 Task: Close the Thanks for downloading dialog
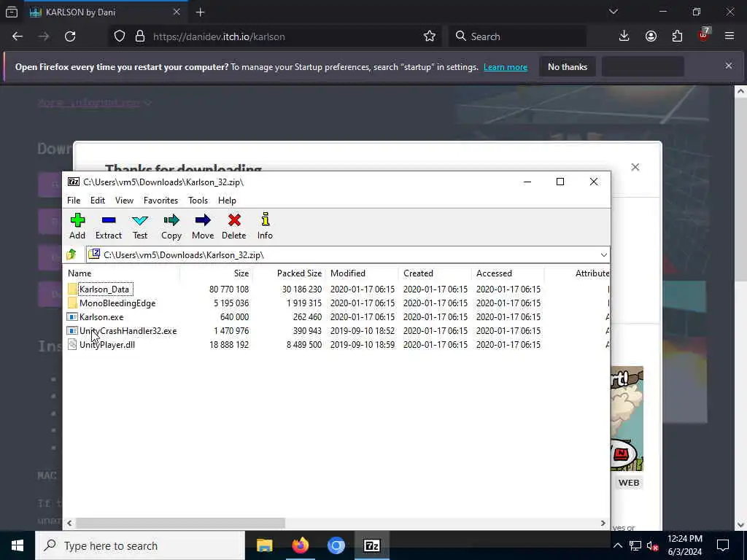click(635, 167)
